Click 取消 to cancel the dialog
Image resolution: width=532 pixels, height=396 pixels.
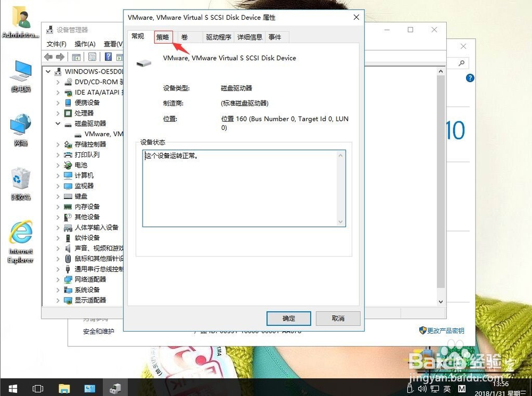pos(338,318)
